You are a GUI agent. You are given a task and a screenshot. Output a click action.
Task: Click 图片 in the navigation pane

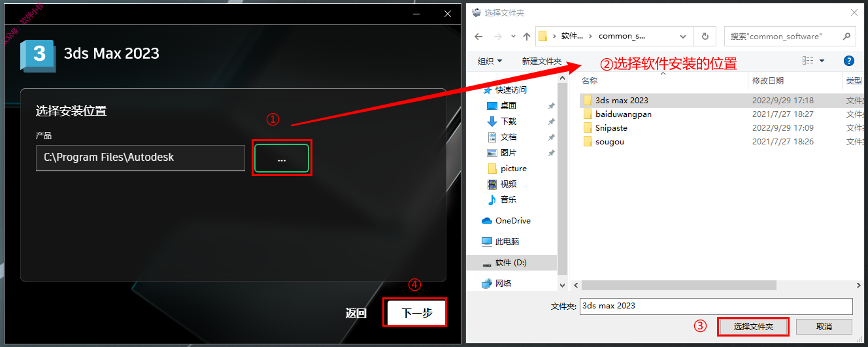[509, 152]
